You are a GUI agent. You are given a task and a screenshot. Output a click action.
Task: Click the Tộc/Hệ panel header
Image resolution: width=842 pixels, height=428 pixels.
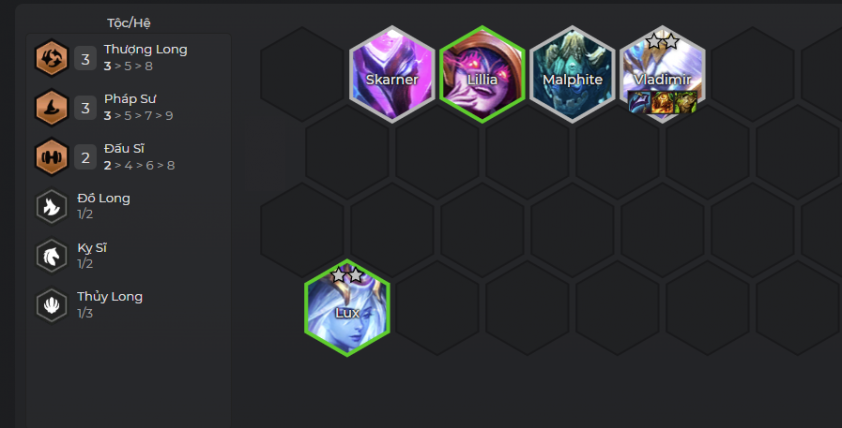pos(129,23)
